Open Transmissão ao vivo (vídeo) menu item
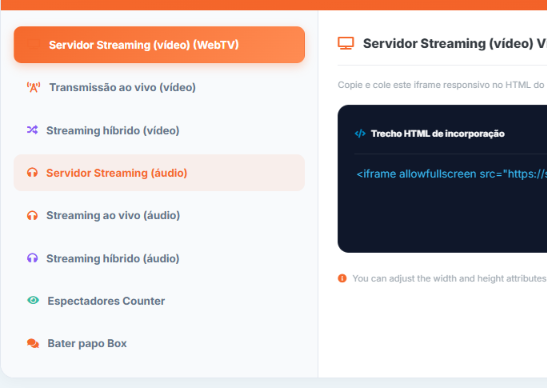The image size is (547, 388). point(159,87)
